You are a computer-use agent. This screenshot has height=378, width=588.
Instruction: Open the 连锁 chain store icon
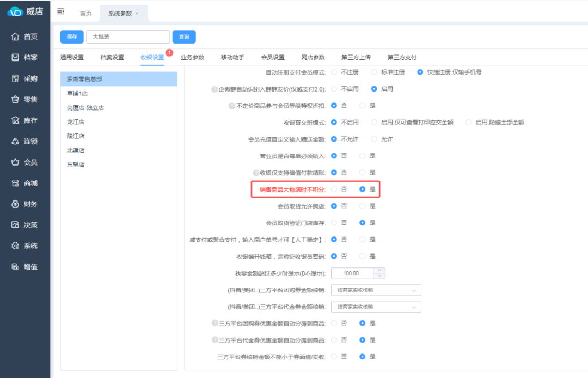(15, 142)
